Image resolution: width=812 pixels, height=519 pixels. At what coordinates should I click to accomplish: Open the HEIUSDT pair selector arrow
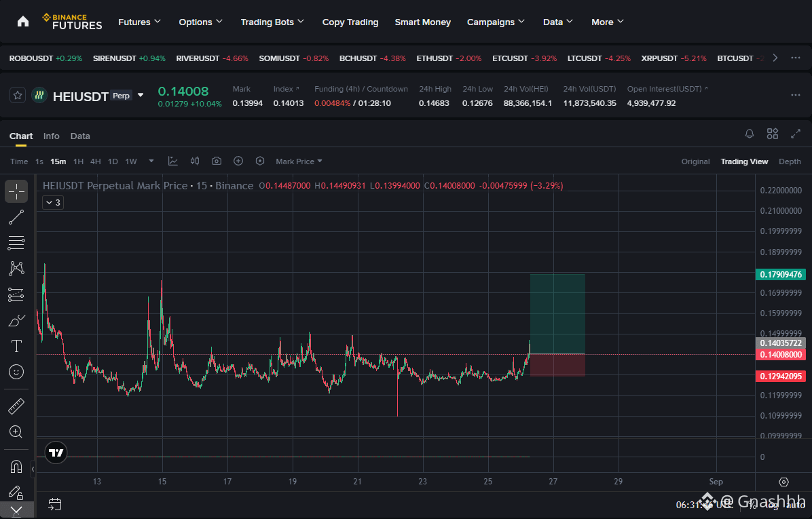point(141,95)
